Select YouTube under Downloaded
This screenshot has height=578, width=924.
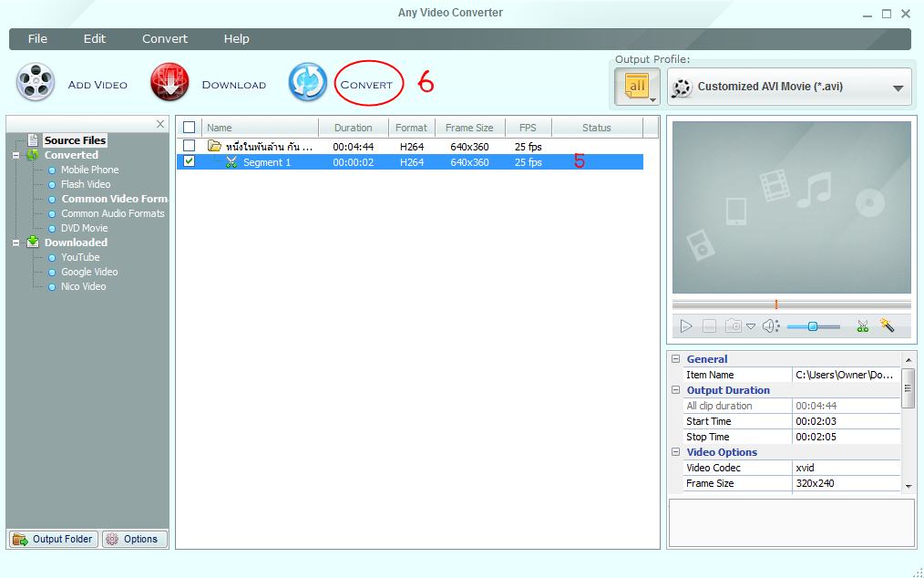pyautogui.click(x=80, y=257)
